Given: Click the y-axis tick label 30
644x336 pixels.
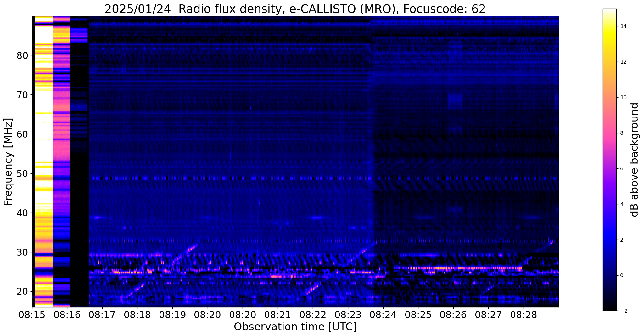Looking at the screenshot, I should click(x=23, y=252).
